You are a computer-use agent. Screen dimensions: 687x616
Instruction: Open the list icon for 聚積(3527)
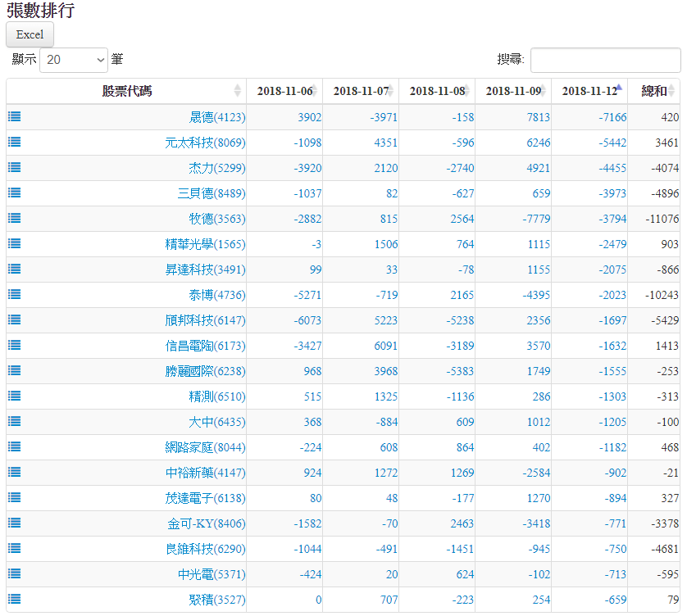(x=14, y=599)
